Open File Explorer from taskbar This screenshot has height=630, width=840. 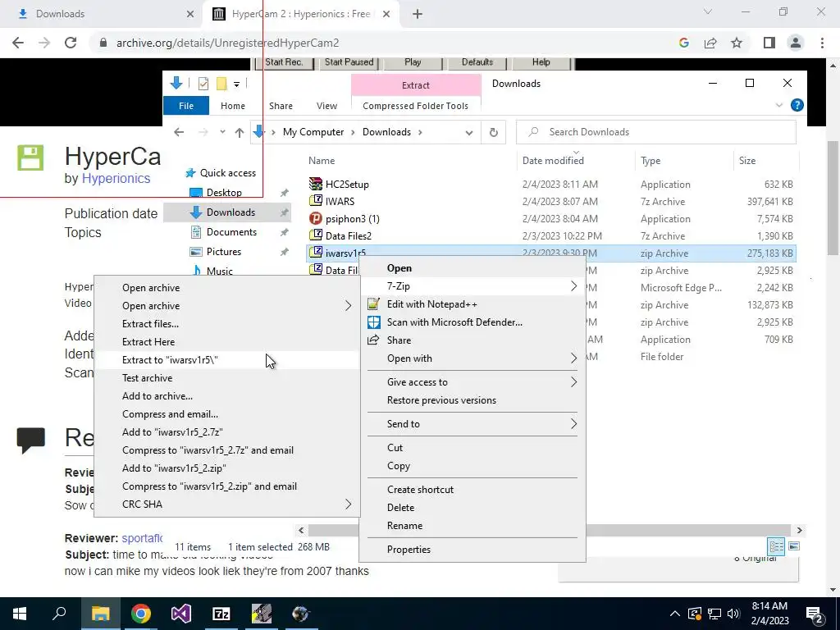pyautogui.click(x=100, y=614)
